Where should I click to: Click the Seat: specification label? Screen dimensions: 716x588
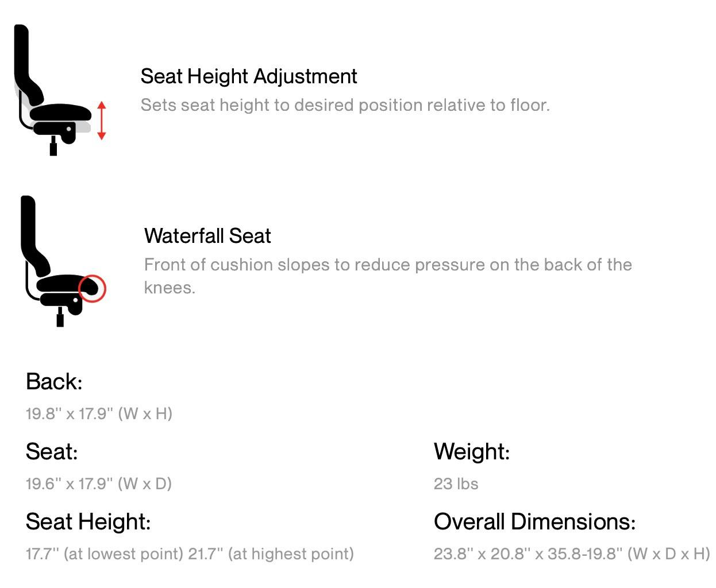52,452
